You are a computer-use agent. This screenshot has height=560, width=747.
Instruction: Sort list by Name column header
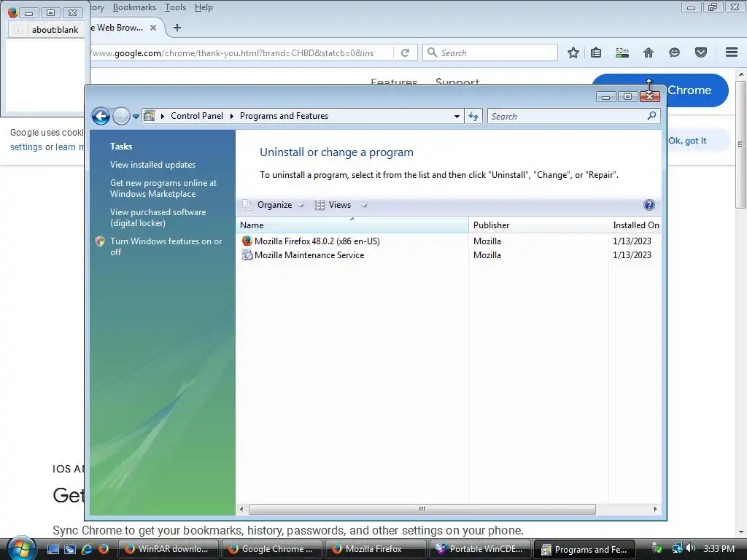pyautogui.click(x=352, y=225)
